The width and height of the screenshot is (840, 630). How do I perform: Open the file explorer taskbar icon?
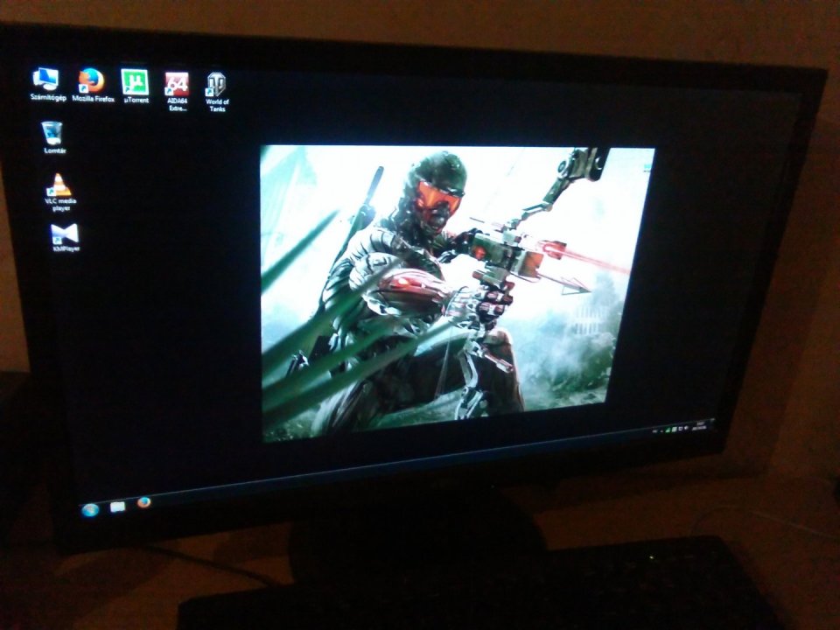click(117, 507)
